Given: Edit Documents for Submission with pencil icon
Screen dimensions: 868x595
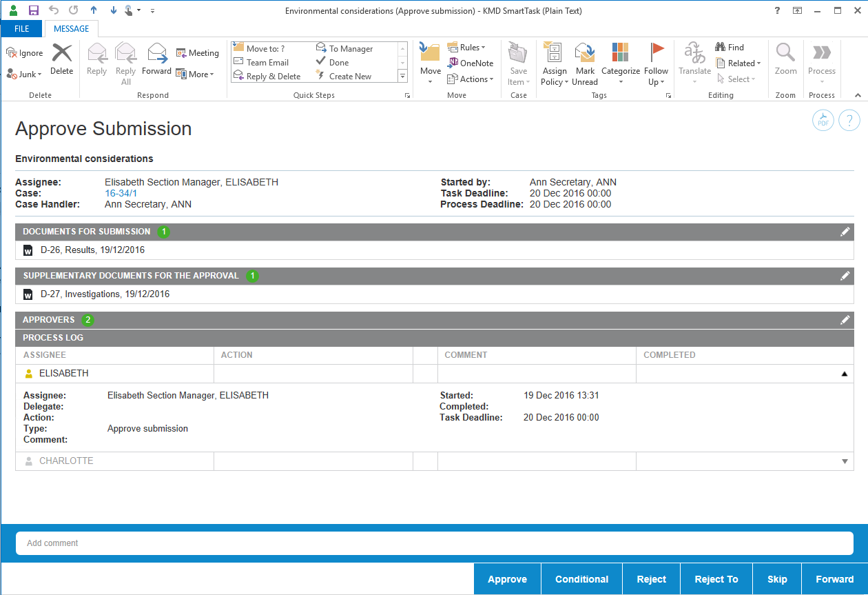Looking at the screenshot, I should click(845, 232).
